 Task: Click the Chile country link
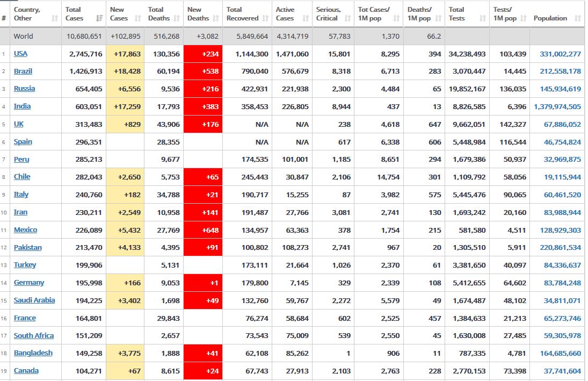point(22,177)
